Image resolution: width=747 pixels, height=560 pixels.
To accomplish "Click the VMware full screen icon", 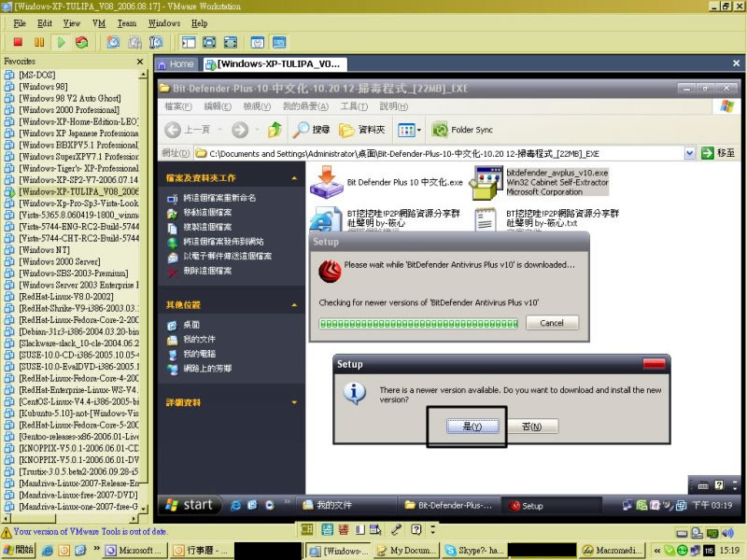I will tap(209, 42).
